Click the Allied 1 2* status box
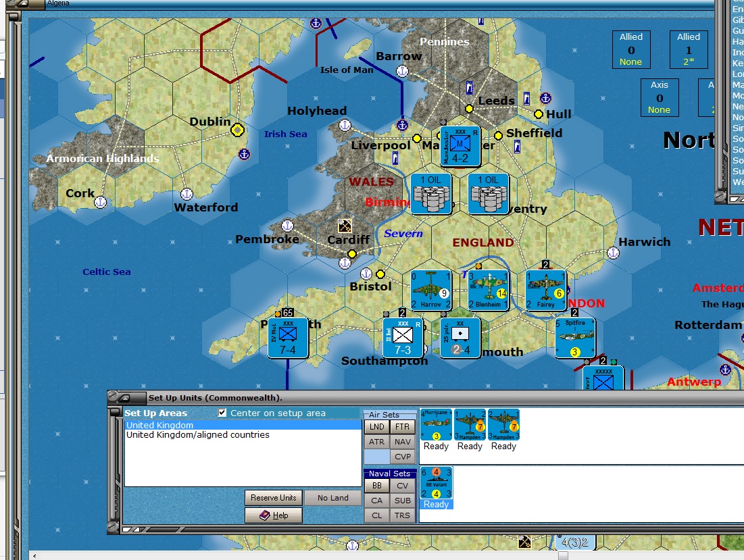 [x=689, y=49]
